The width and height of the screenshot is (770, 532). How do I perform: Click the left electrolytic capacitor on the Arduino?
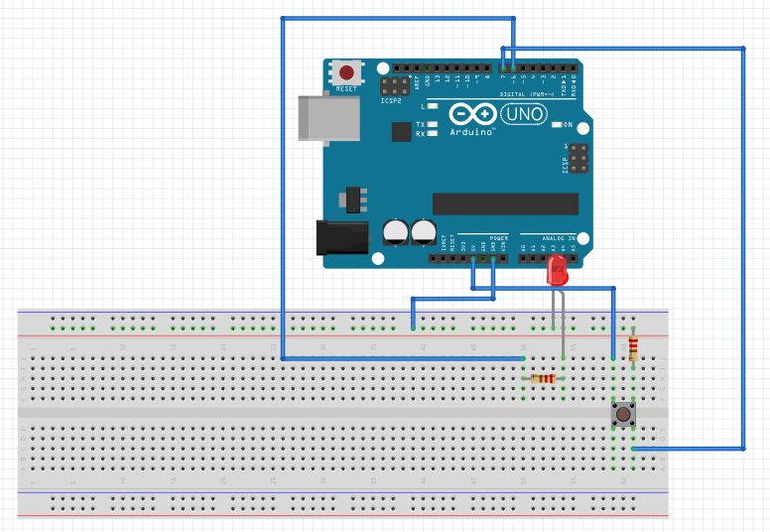click(x=395, y=232)
